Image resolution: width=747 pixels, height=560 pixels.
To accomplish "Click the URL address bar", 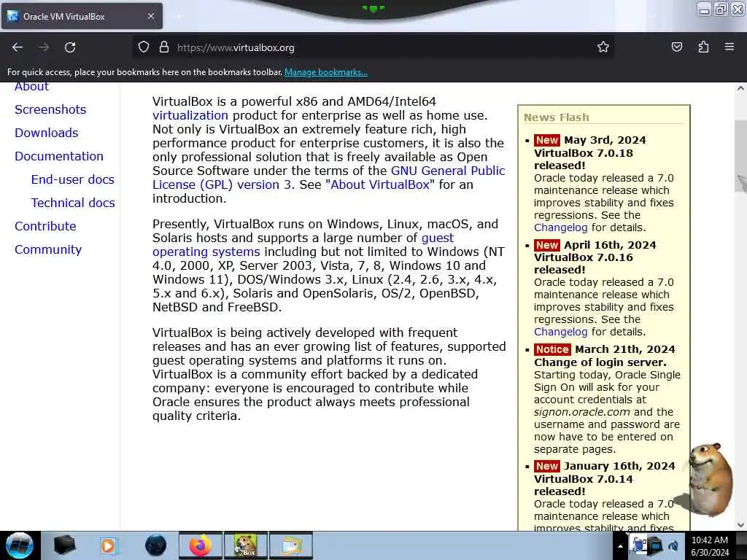I will pos(371,47).
